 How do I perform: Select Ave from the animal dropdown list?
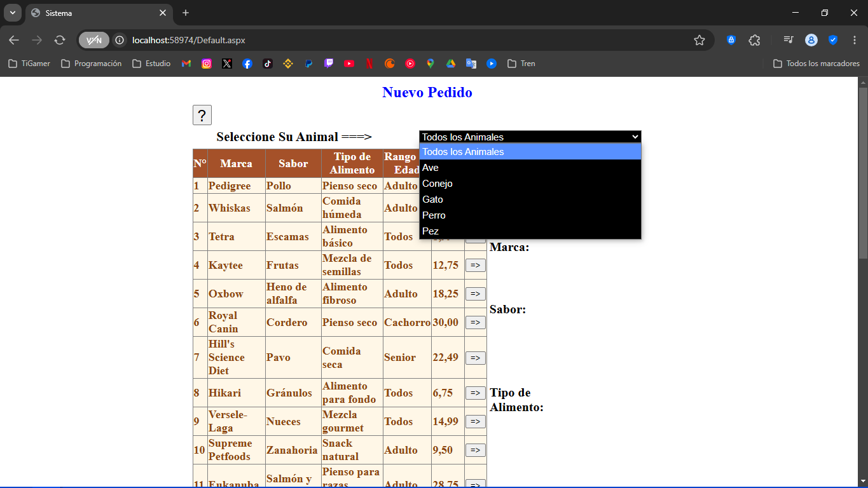coord(530,168)
